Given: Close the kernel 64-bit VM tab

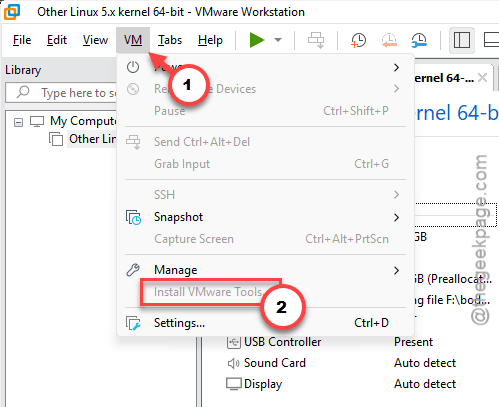Looking at the screenshot, I should pos(482,78).
